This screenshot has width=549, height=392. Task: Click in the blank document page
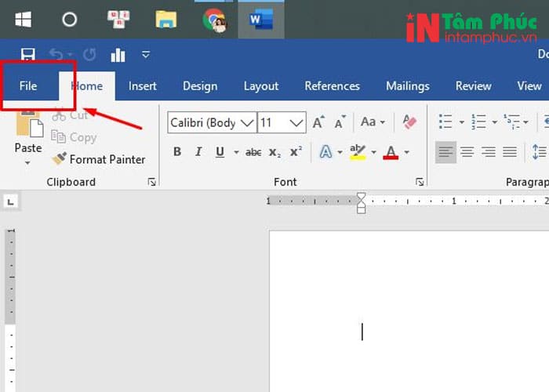pos(409,310)
